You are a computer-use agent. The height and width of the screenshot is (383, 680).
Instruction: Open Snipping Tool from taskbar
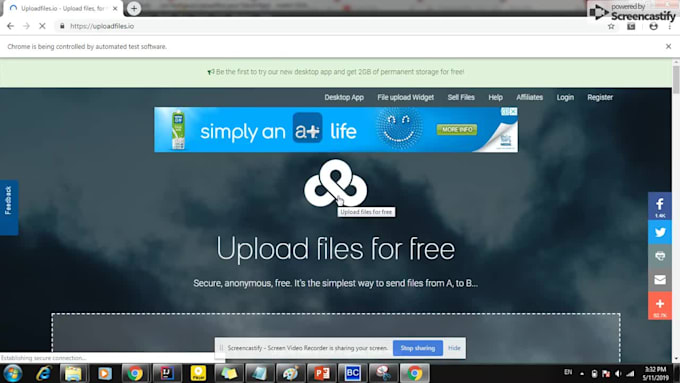[x=383, y=373]
